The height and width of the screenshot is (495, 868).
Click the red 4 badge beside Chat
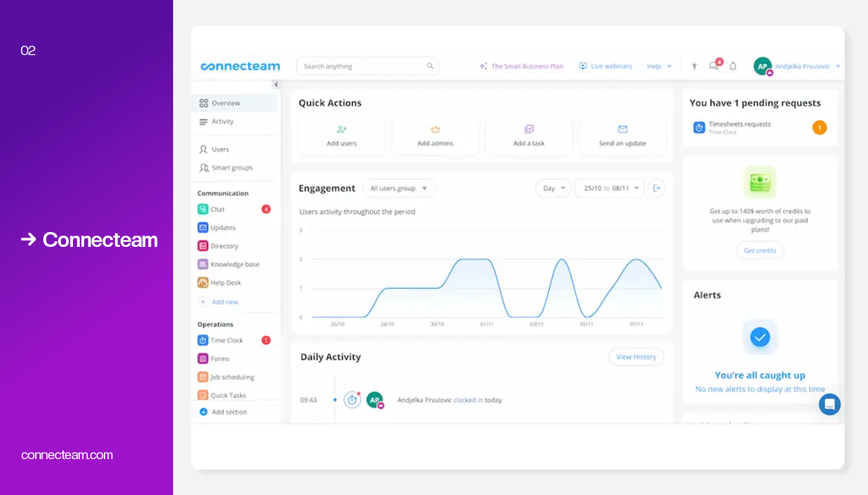[x=266, y=209]
